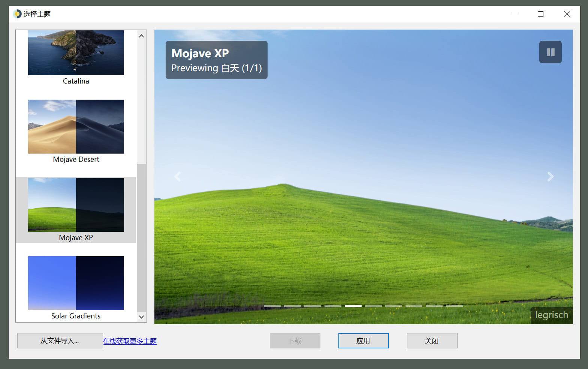Click the 应用 button to apply theme
This screenshot has width=588, height=369.
(363, 341)
